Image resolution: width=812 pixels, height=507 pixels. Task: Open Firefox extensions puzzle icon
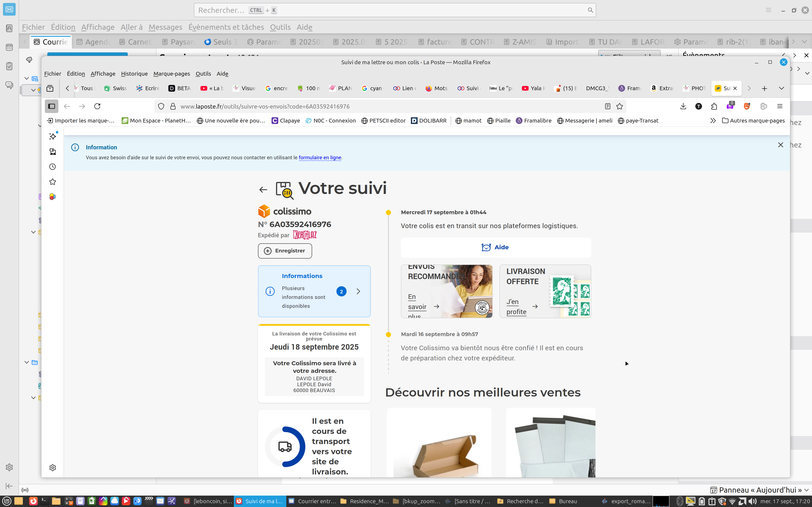[x=714, y=106]
